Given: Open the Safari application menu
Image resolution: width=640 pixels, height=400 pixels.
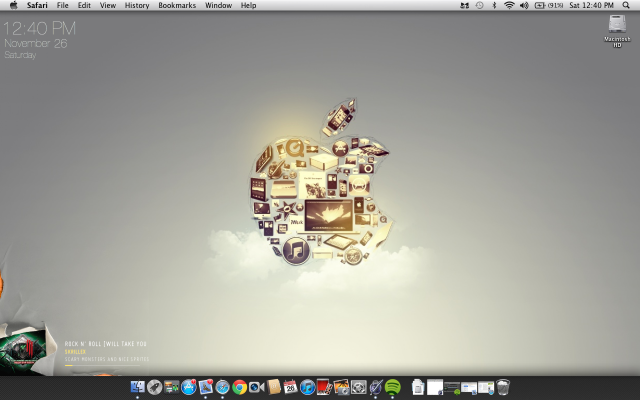Looking at the screenshot, I should tap(37, 5).
